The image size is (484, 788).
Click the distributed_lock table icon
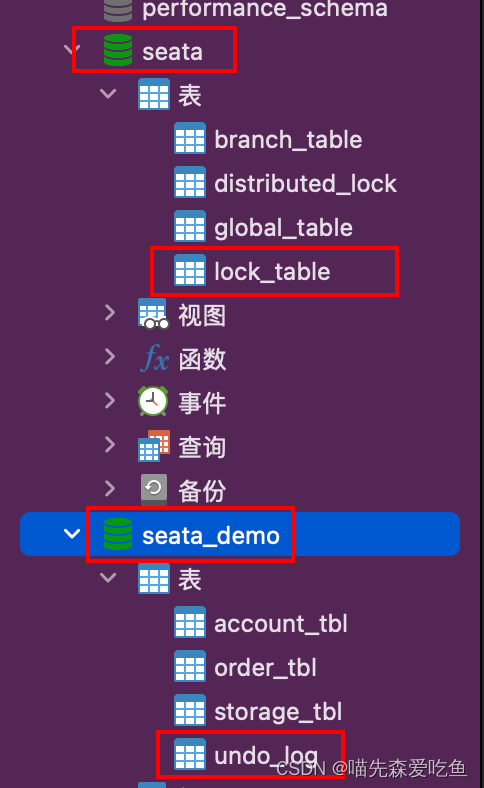(x=190, y=182)
